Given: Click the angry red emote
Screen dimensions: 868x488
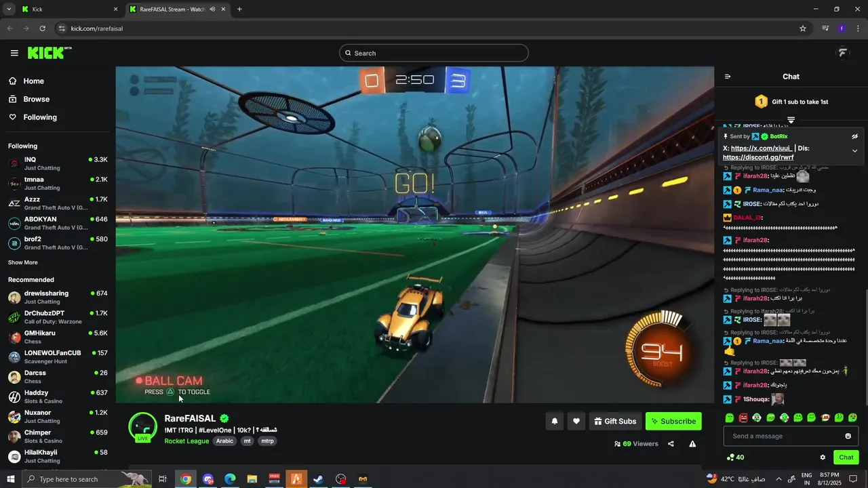Looking at the screenshot, I should (743, 418).
